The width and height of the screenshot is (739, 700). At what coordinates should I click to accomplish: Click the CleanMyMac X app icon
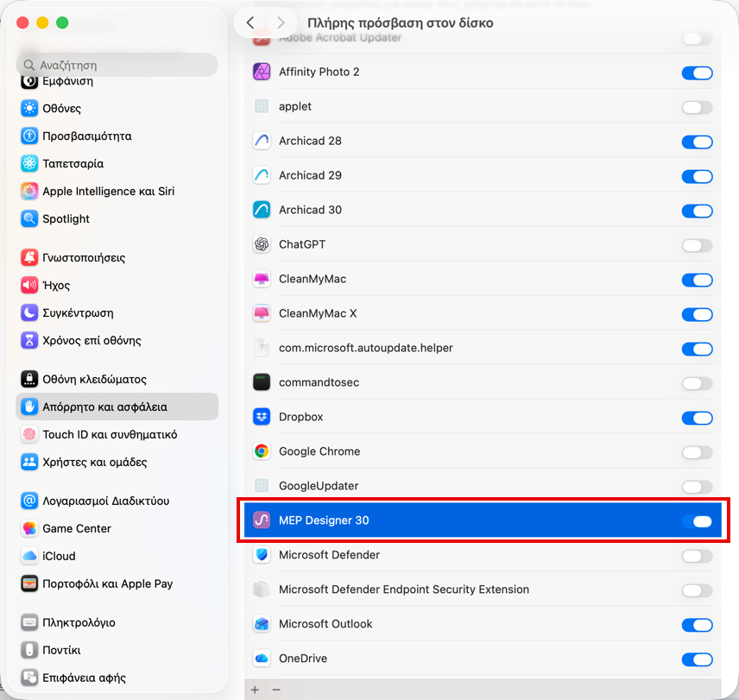point(262,313)
